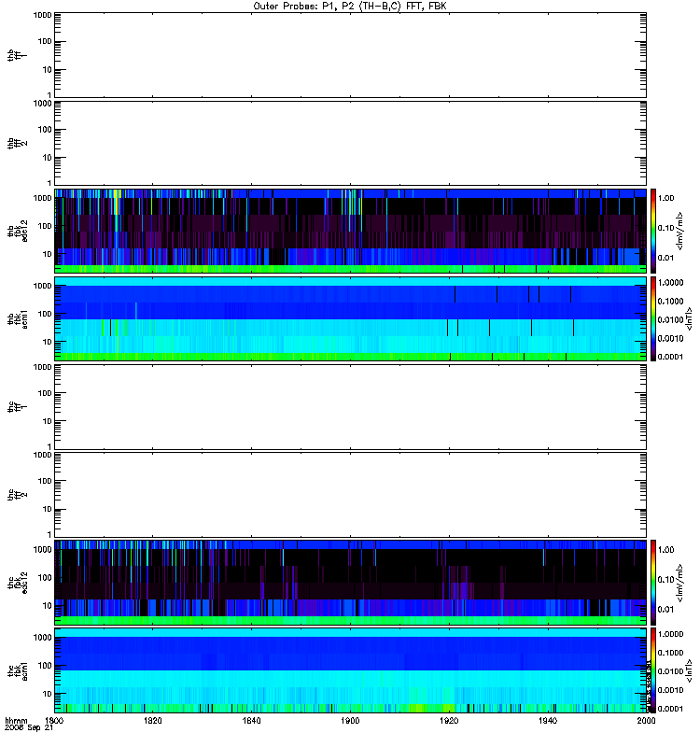Click the 'thc fff 2' y-axis title
This screenshot has width=700, height=747.
pos(18,495)
